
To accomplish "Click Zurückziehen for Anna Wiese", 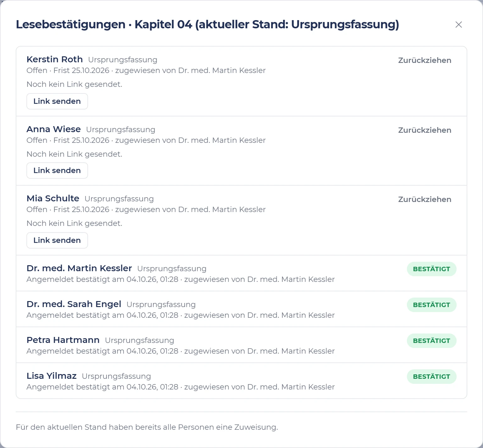I will 425,130.
